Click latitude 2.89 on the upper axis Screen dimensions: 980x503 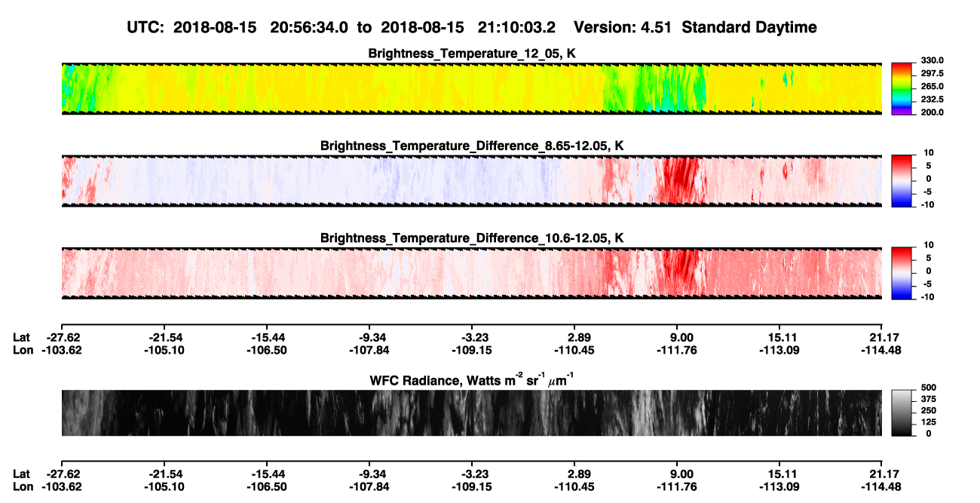(576, 338)
